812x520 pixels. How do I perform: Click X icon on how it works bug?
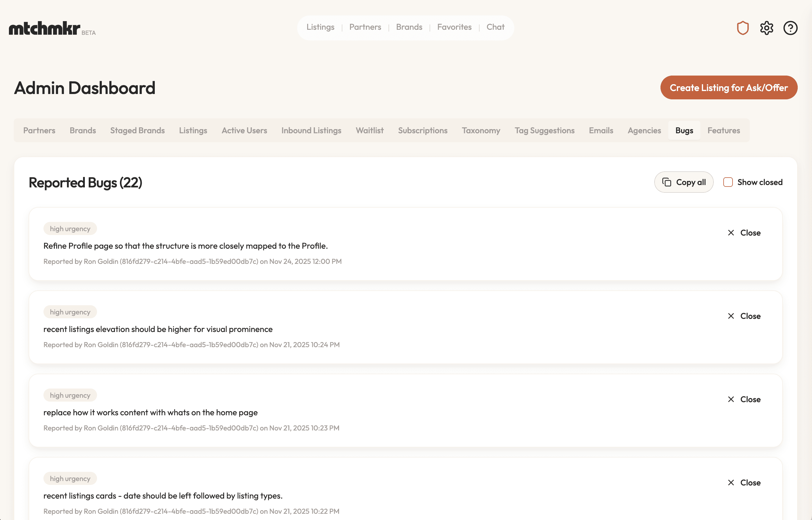click(731, 399)
